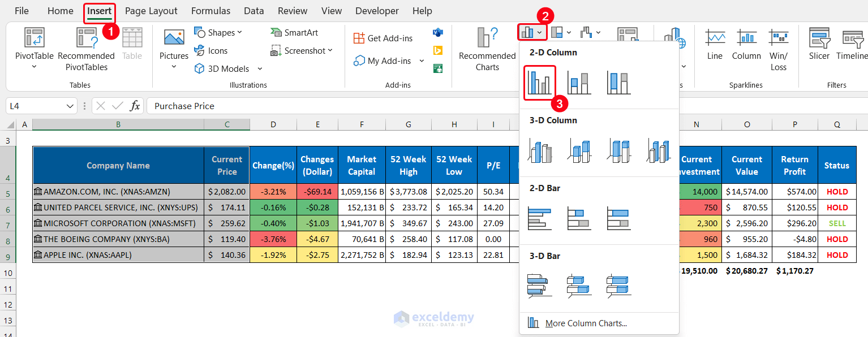Switch to the Data tab
The width and height of the screenshot is (868, 337).
click(254, 11)
